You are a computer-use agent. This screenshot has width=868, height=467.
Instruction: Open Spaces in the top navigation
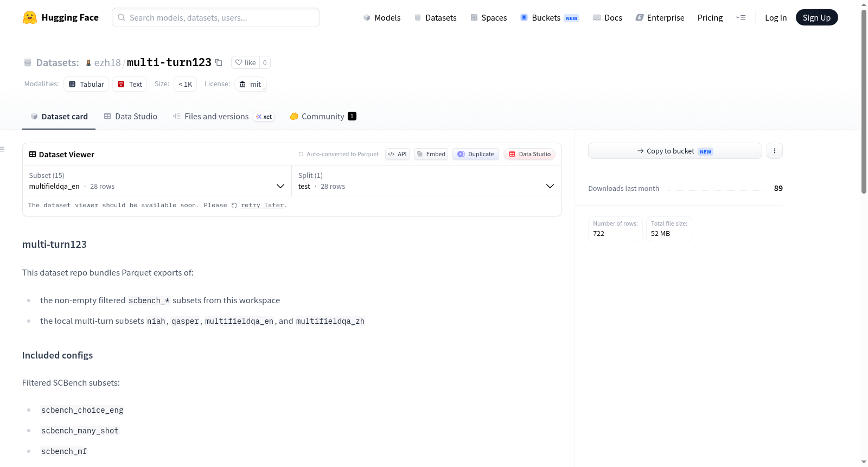click(488, 17)
